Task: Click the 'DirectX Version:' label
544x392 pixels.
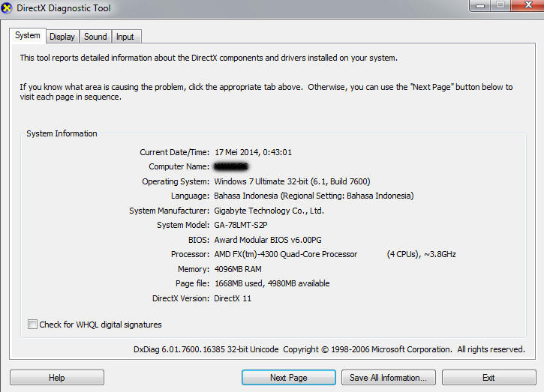Action: 181,298
